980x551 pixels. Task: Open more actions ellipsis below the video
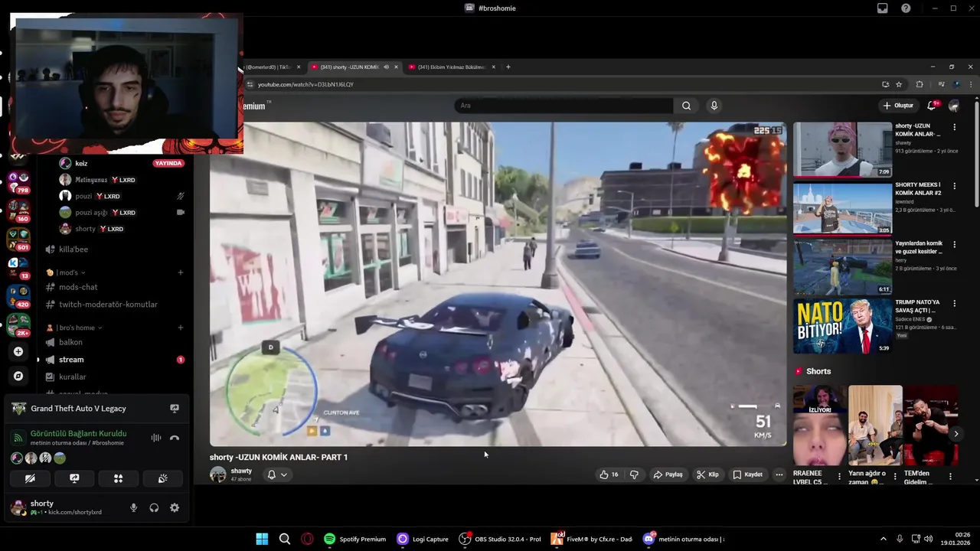tap(779, 474)
